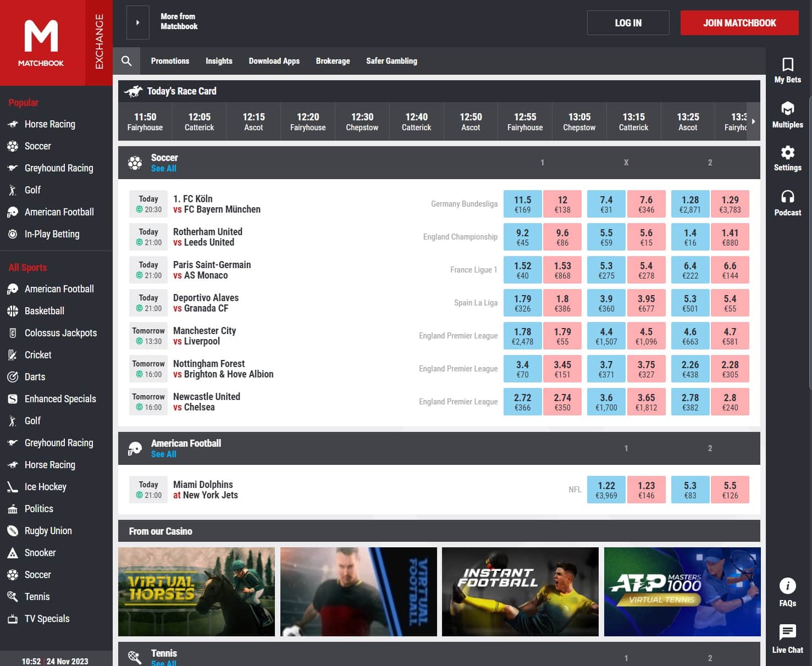This screenshot has width=812, height=666.
Task: Start a Live Chat
Action: [787, 632]
